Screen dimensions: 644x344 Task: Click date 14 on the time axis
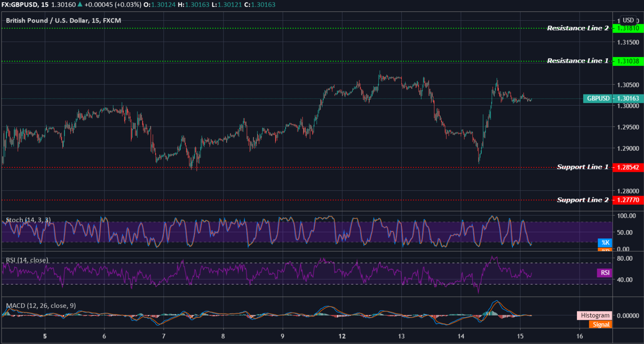(461, 336)
